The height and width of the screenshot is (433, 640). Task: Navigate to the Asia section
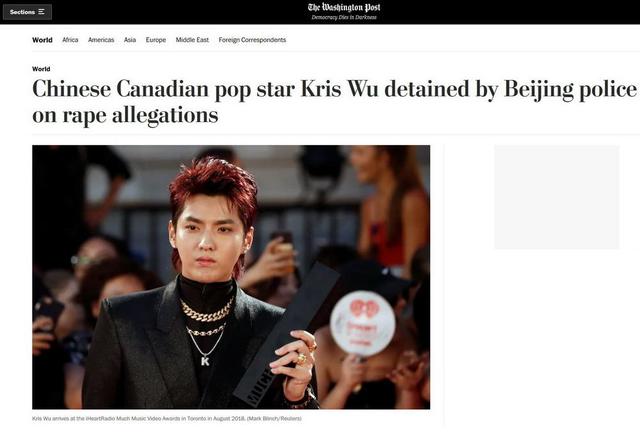130,40
